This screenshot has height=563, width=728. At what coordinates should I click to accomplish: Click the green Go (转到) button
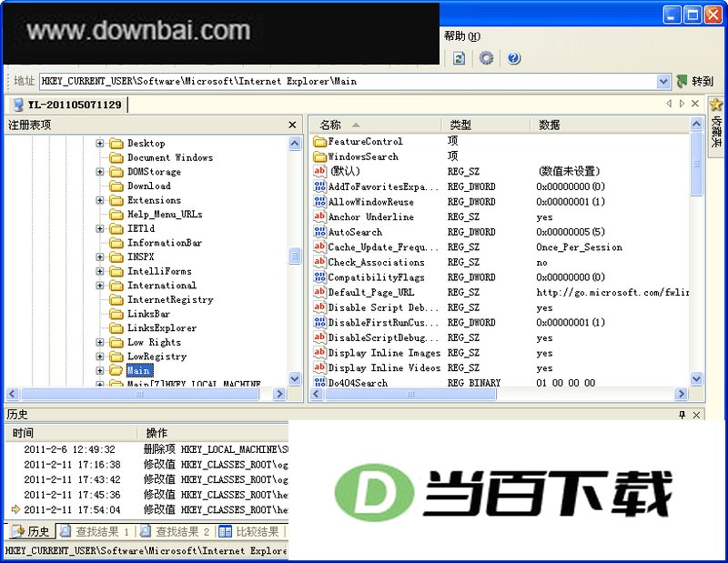point(695,81)
